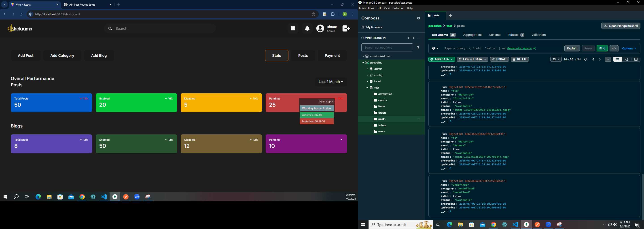Open Chrome profile avatar icon

(345, 14)
